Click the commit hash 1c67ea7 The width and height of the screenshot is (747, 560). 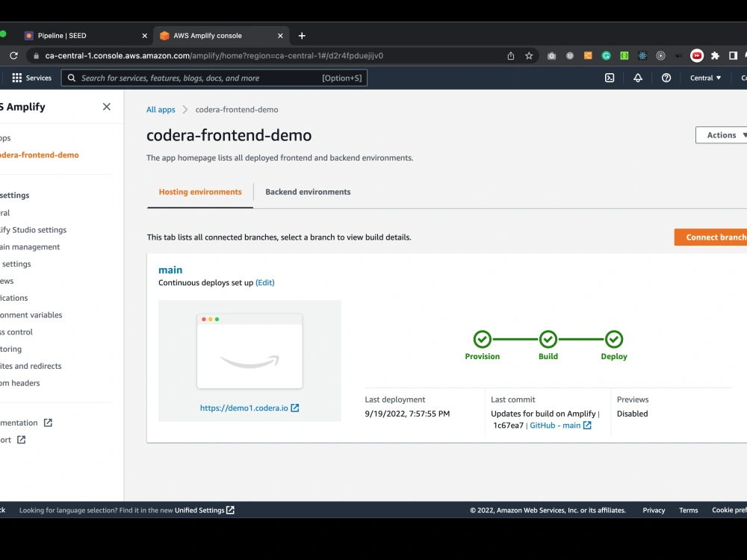point(508,426)
